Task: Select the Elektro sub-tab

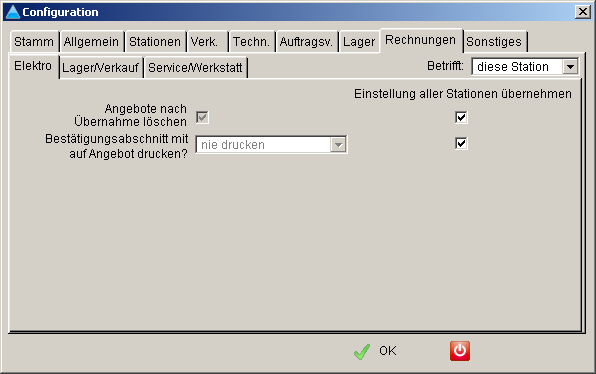Action: [33, 66]
